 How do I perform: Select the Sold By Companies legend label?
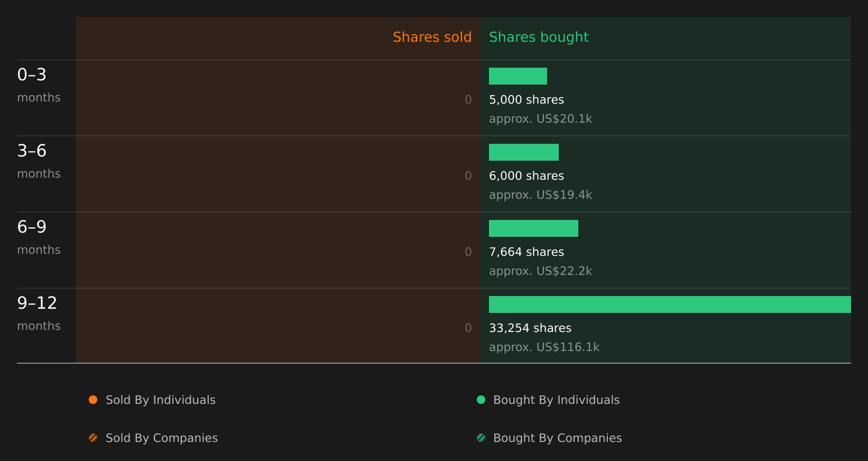tap(162, 438)
